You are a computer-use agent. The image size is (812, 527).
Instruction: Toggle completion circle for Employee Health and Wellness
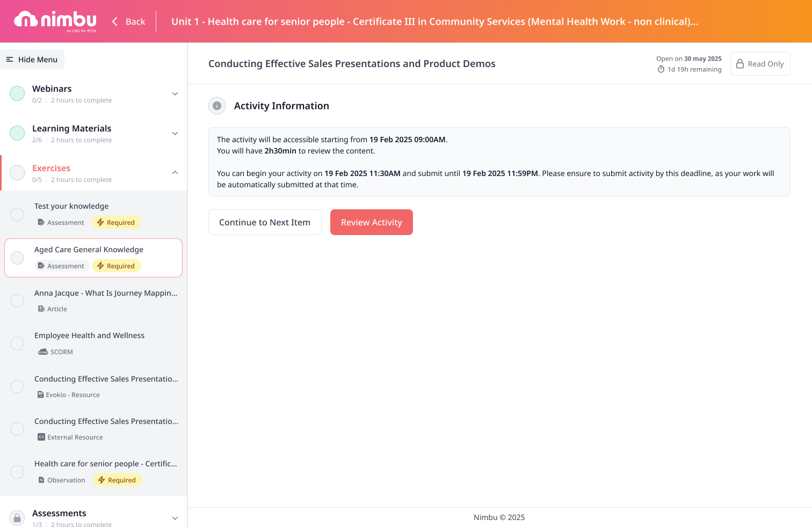17,343
